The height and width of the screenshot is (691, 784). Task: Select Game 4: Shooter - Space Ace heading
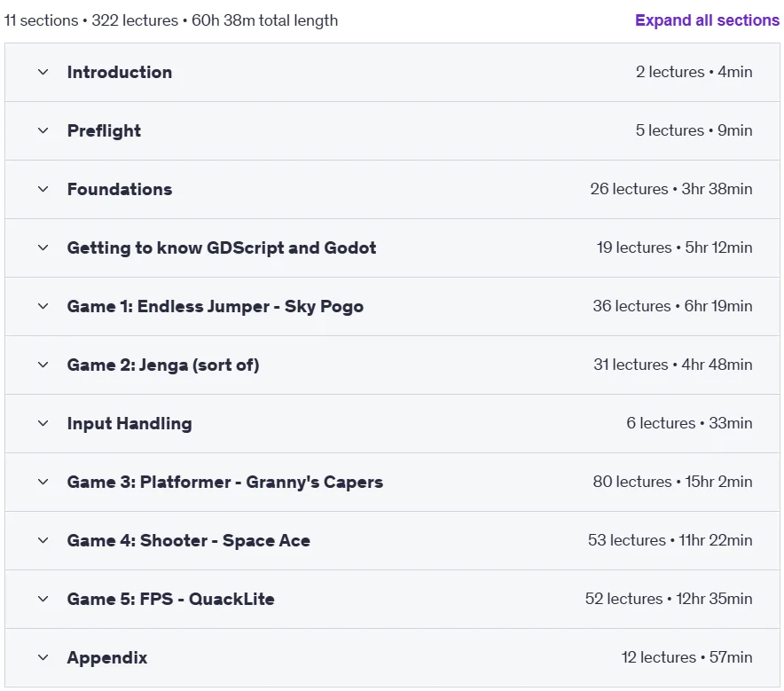point(189,540)
